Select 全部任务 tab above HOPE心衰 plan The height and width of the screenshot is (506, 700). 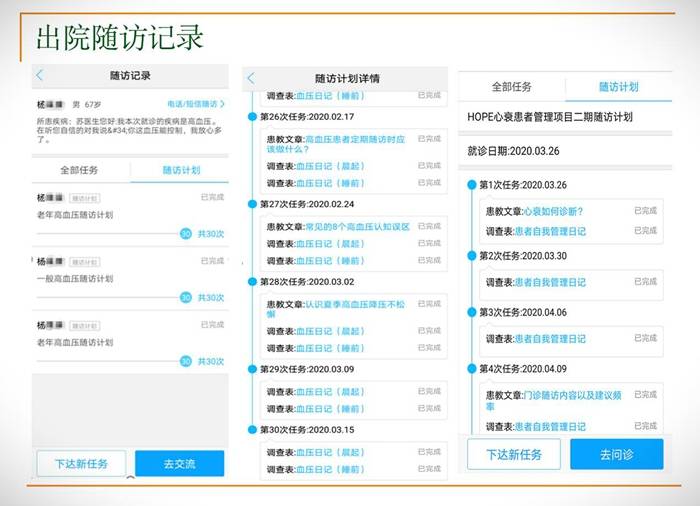click(x=512, y=87)
